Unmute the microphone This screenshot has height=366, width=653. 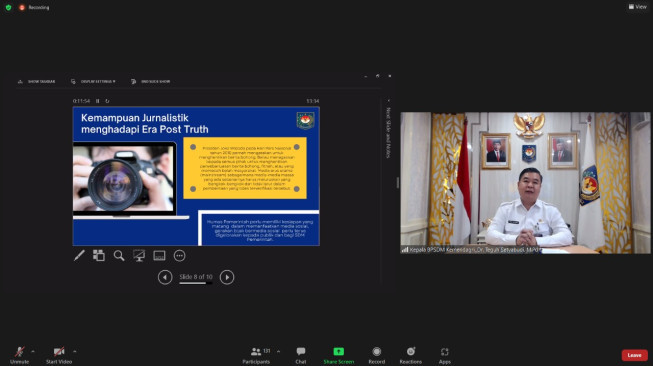pos(19,355)
